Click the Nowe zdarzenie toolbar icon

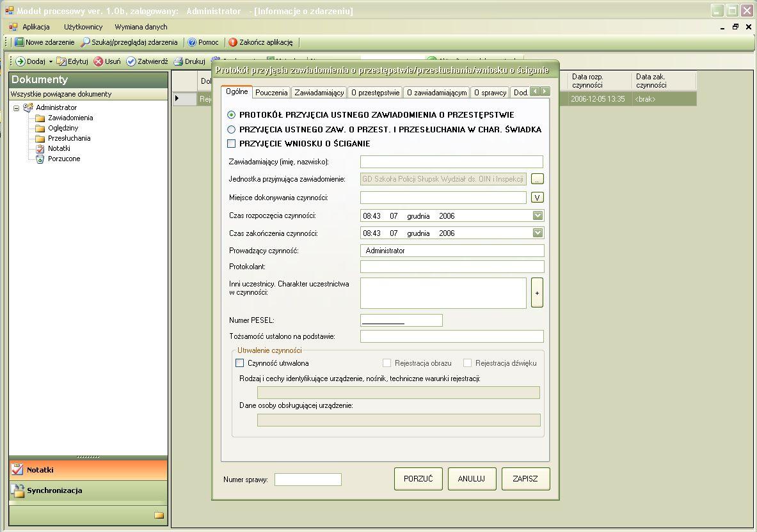coord(19,42)
